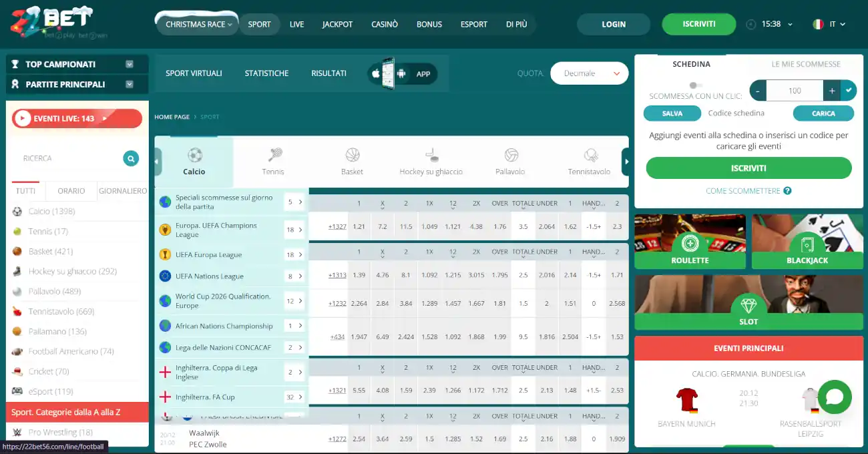Select the Basket sport tab
The height and width of the screenshot is (454, 868).
pyautogui.click(x=352, y=162)
